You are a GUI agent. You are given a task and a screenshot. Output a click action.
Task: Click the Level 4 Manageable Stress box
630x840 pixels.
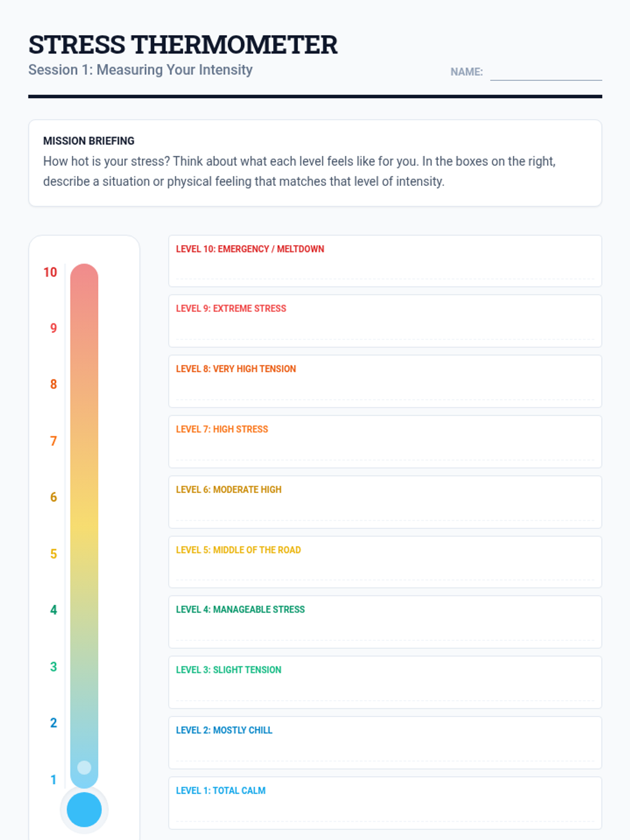[x=385, y=622]
